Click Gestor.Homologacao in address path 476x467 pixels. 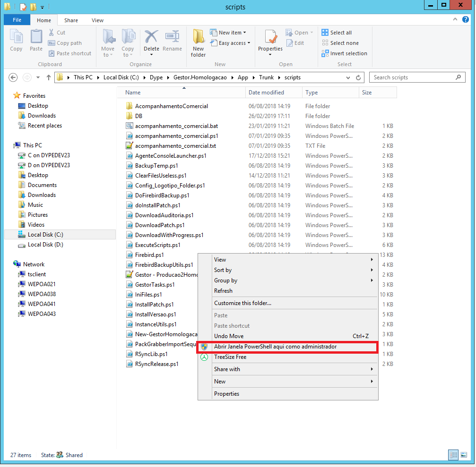200,77
